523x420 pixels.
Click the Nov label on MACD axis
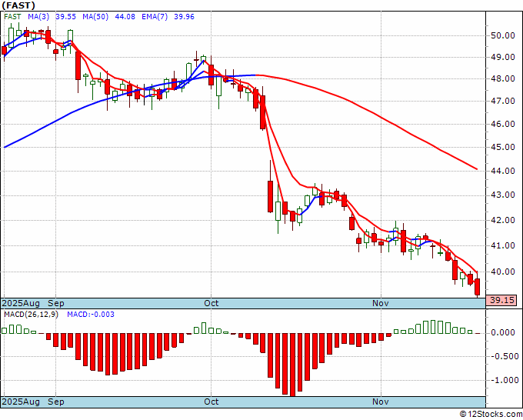381,402
